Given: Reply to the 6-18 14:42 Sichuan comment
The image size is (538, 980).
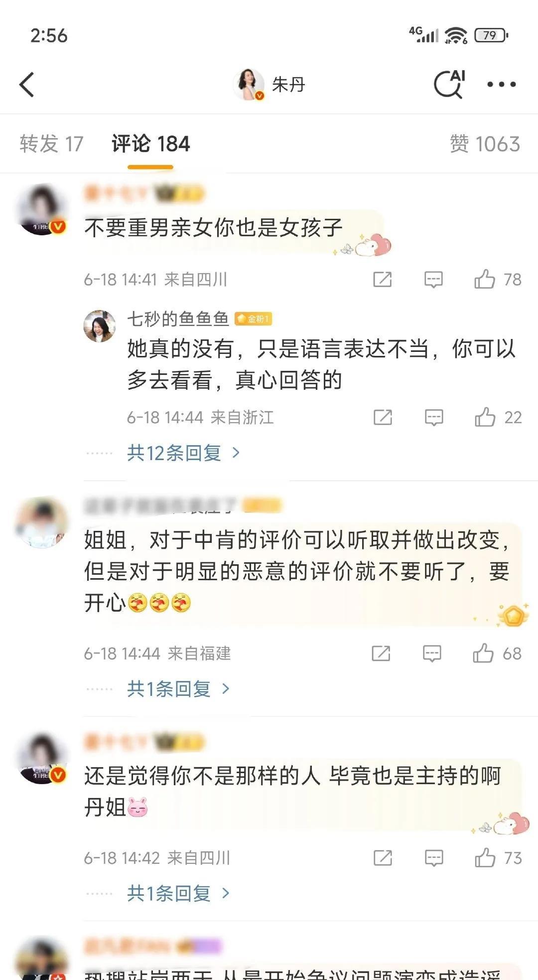Looking at the screenshot, I should tap(433, 858).
